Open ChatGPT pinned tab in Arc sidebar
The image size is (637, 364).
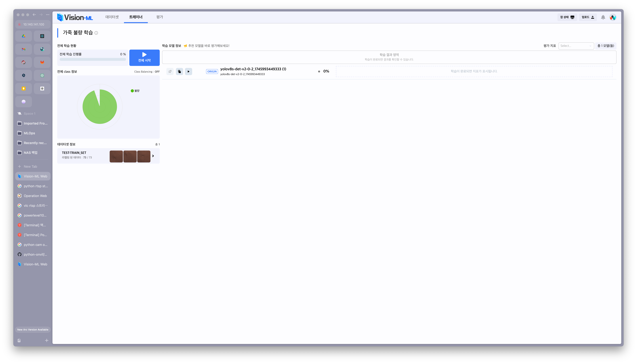tap(42, 75)
